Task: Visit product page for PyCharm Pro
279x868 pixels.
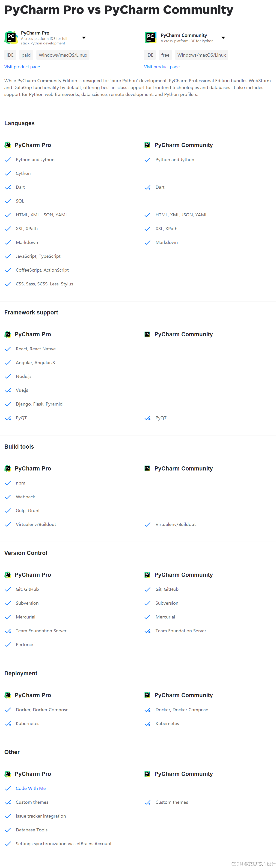Action: click(22, 67)
